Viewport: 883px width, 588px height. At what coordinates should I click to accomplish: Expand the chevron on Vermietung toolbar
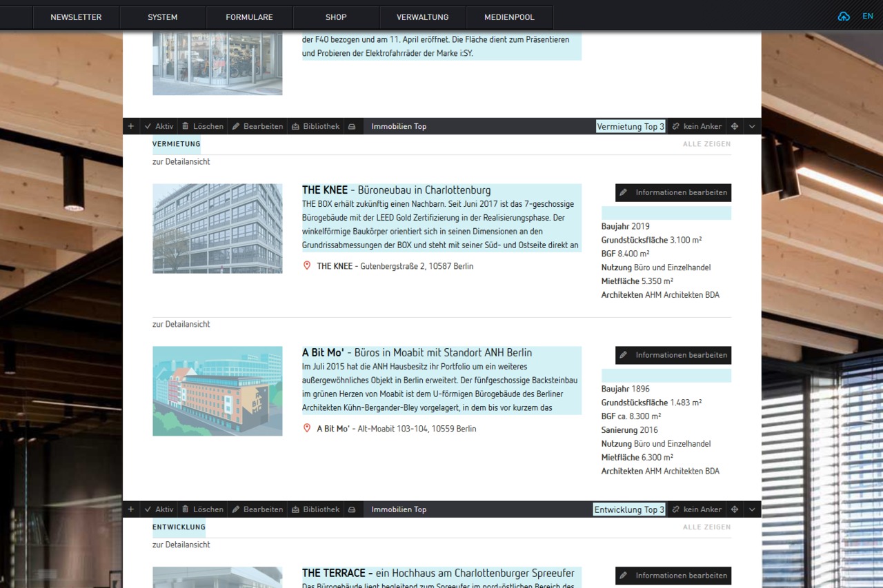(751, 126)
